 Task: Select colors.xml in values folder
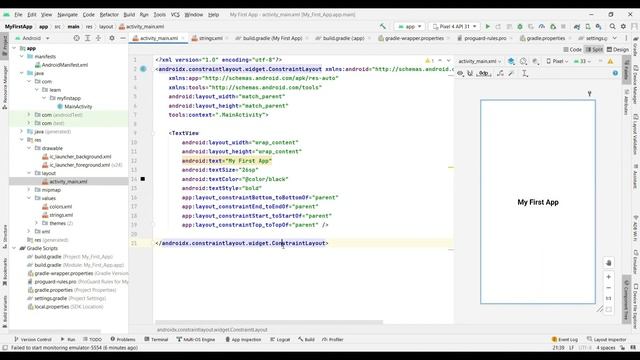click(61, 207)
